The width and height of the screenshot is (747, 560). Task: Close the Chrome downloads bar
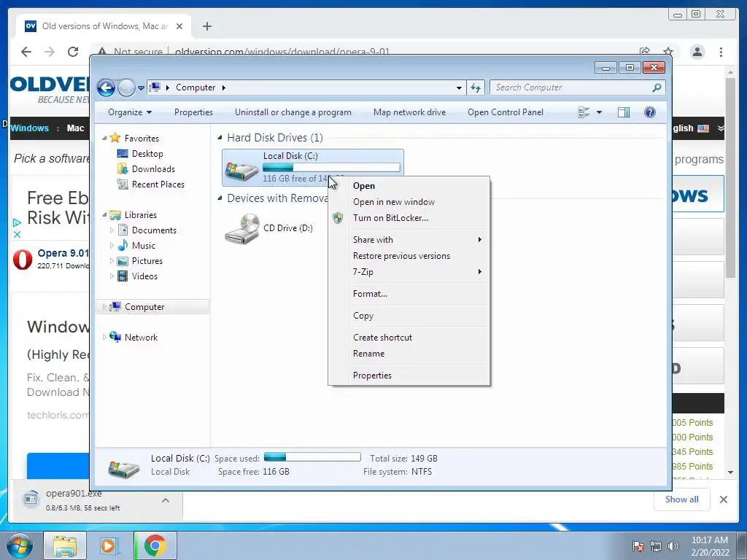coord(724,499)
